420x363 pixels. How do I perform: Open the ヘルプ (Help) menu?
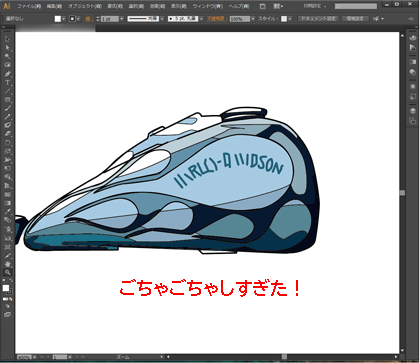[x=239, y=6]
